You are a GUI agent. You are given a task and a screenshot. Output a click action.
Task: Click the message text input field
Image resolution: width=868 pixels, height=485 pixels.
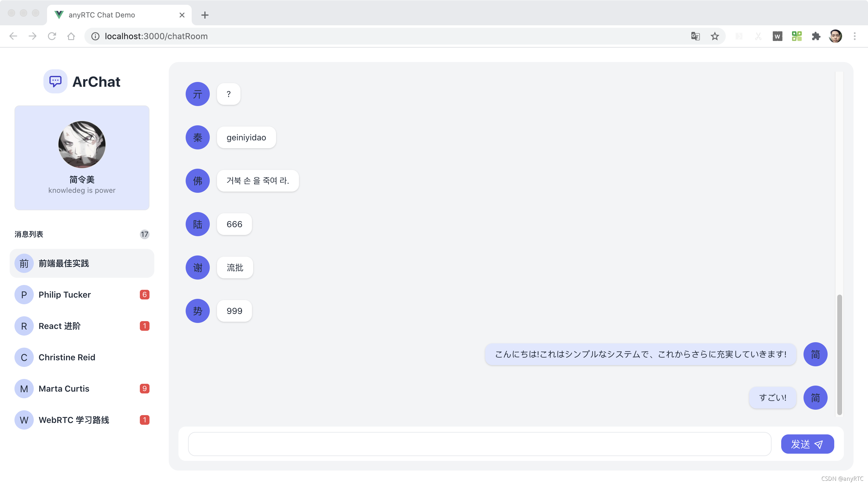click(x=479, y=444)
